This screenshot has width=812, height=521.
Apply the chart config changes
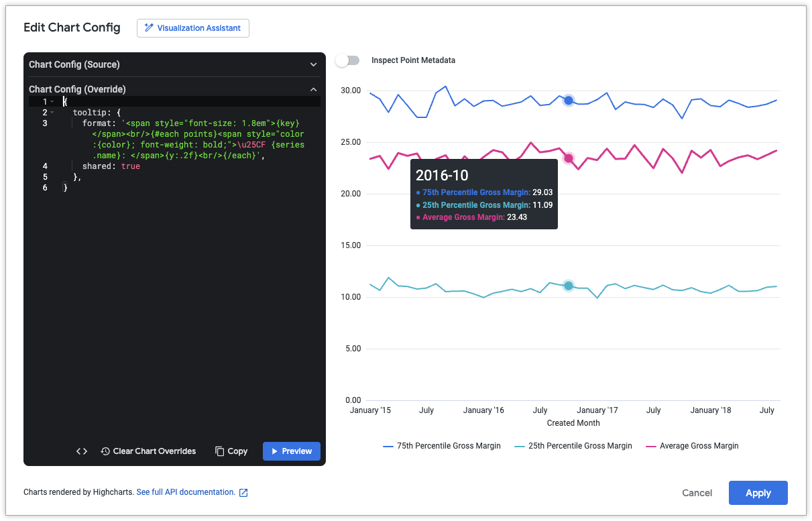[758, 493]
